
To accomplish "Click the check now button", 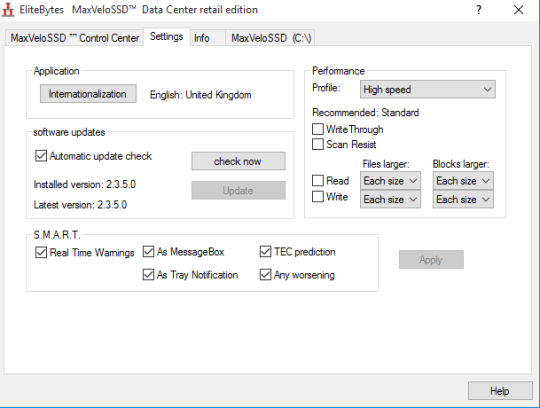I will [238, 161].
